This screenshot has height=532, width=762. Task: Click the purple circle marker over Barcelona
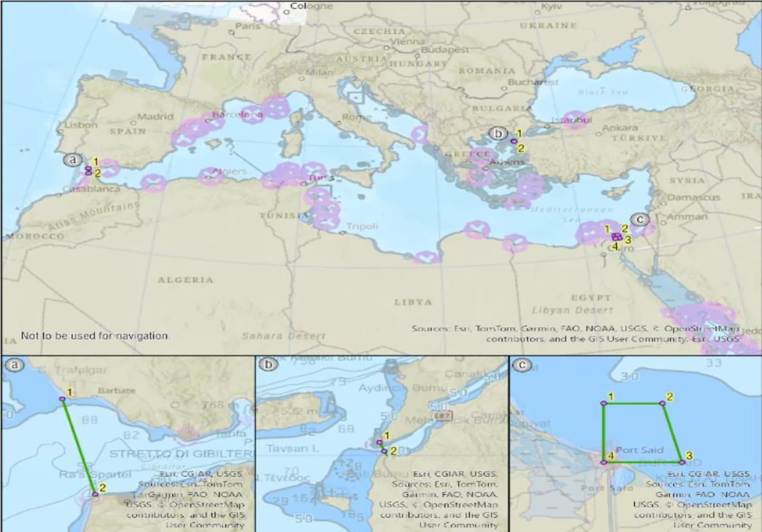252,115
